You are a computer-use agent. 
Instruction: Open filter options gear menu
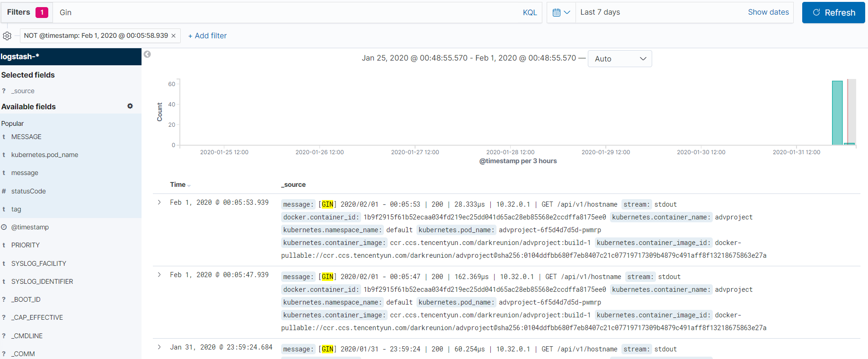point(7,36)
